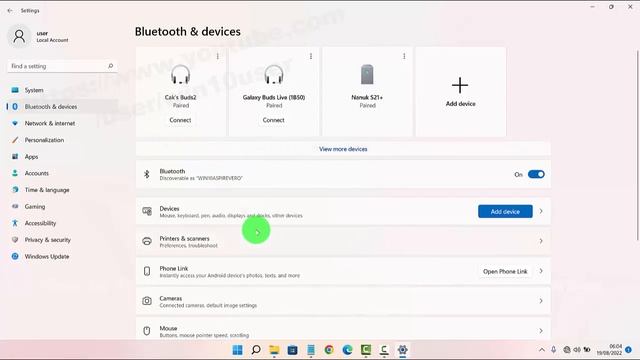The width and height of the screenshot is (640, 360).
Task: Click the Printers & scanners printer icon
Action: (147, 241)
